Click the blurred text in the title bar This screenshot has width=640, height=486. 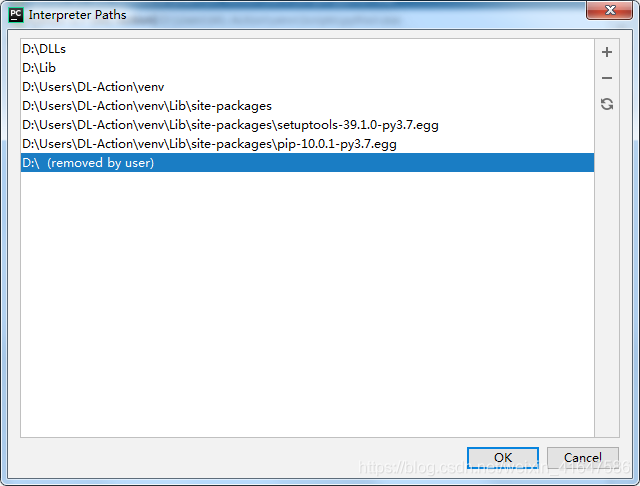[x=270, y=18]
